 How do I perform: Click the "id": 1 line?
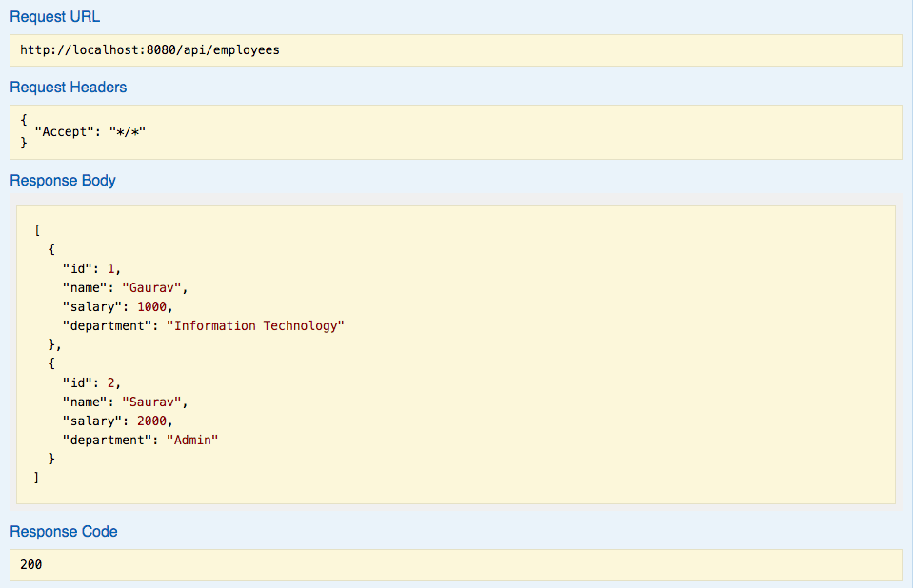(x=91, y=269)
